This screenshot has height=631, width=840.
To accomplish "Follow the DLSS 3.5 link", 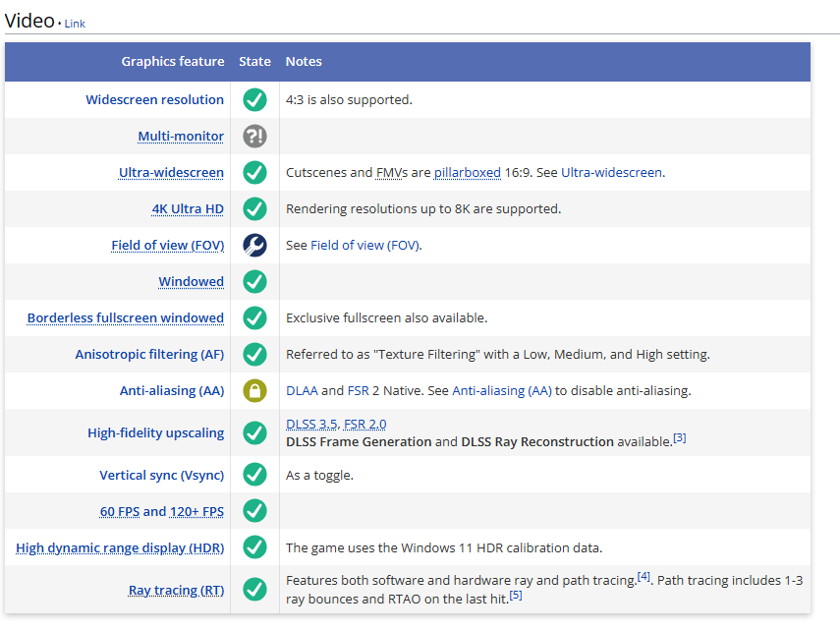I will 310,425.
